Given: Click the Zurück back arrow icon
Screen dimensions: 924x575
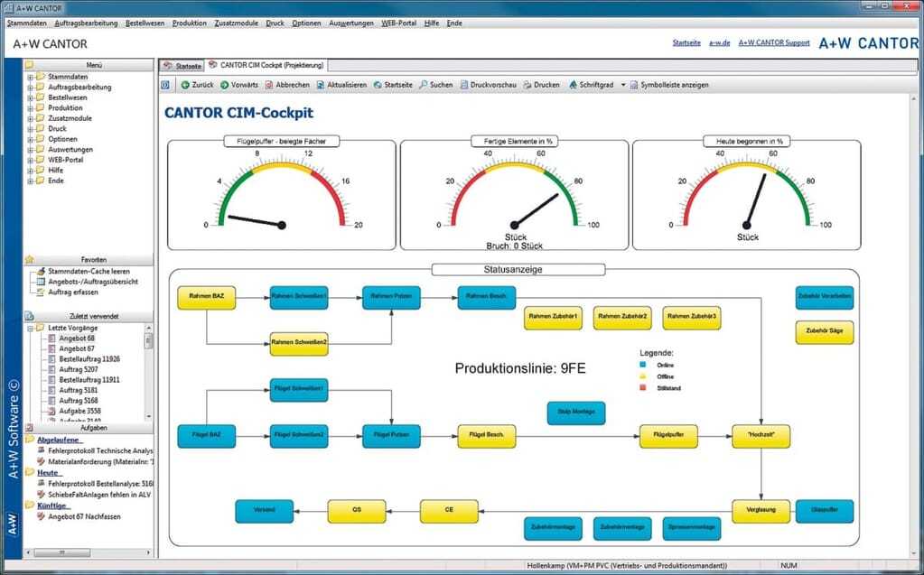Looking at the screenshot, I should tap(185, 85).
